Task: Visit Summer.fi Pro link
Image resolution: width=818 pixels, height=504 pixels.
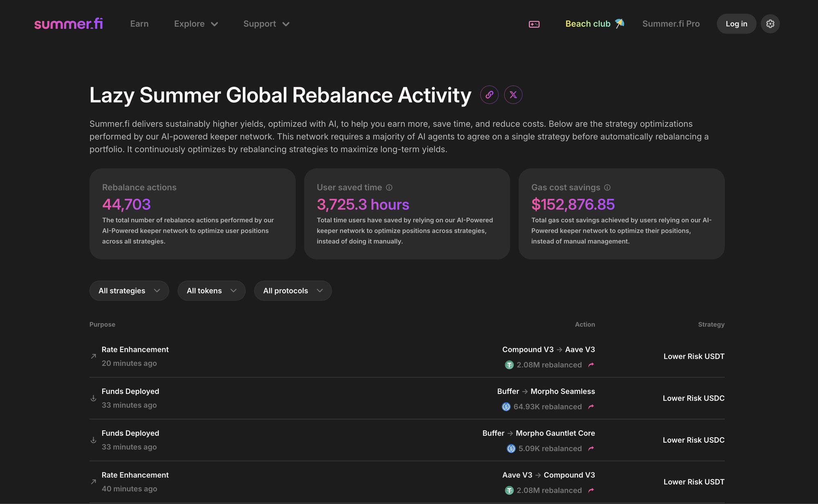Action: 671,24
